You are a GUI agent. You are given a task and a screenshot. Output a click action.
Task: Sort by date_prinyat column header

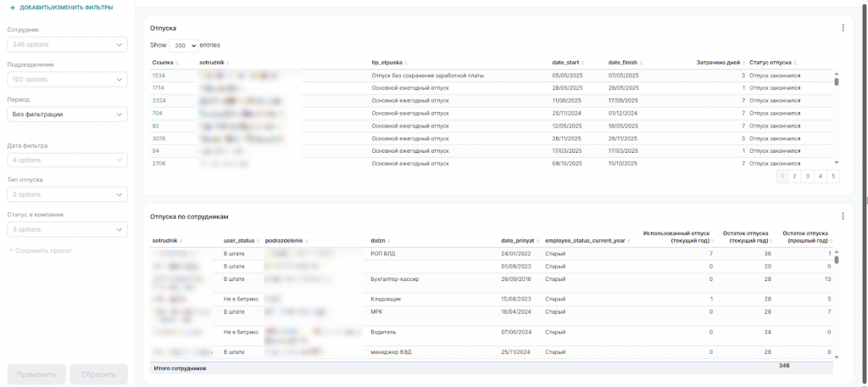[518, 241]
